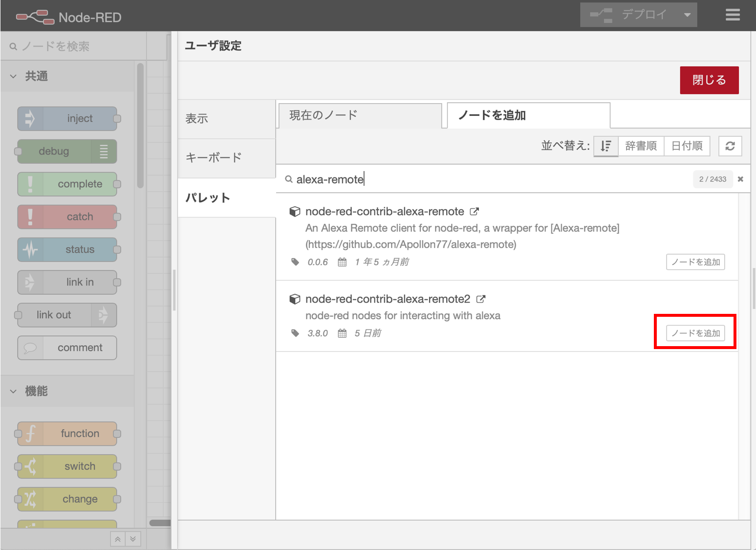Open the hamburger main menu
Image resolution: width=756 pixels, height=550 pixels.
[732, 15]
